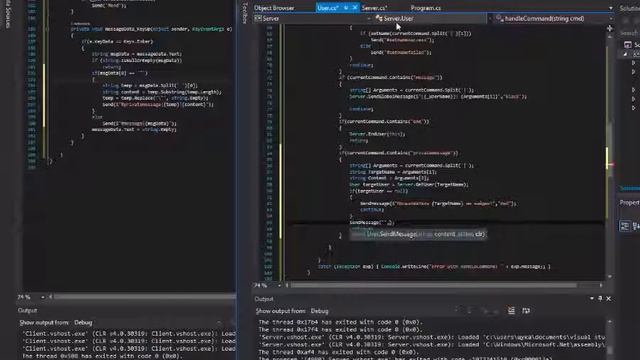Toggle word wrap in right Output panel
Viewport: 640px width, 360px height.
(526, 311)
